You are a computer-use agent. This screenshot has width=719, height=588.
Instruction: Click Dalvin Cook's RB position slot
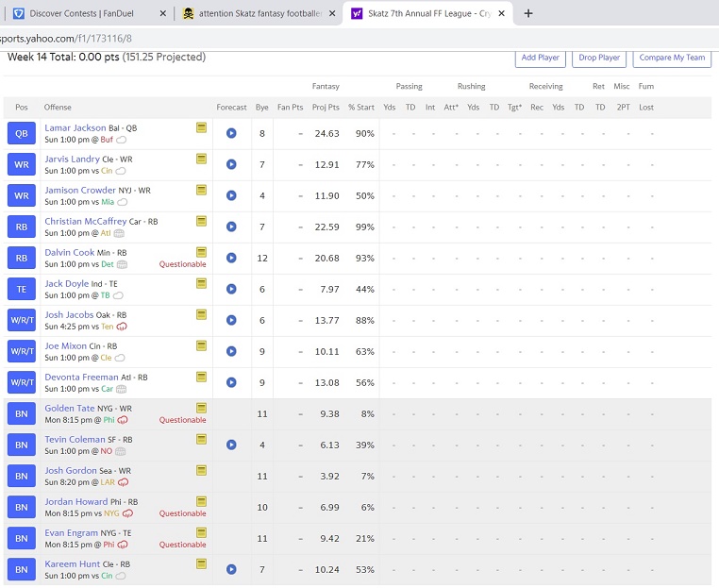[22, 259]
